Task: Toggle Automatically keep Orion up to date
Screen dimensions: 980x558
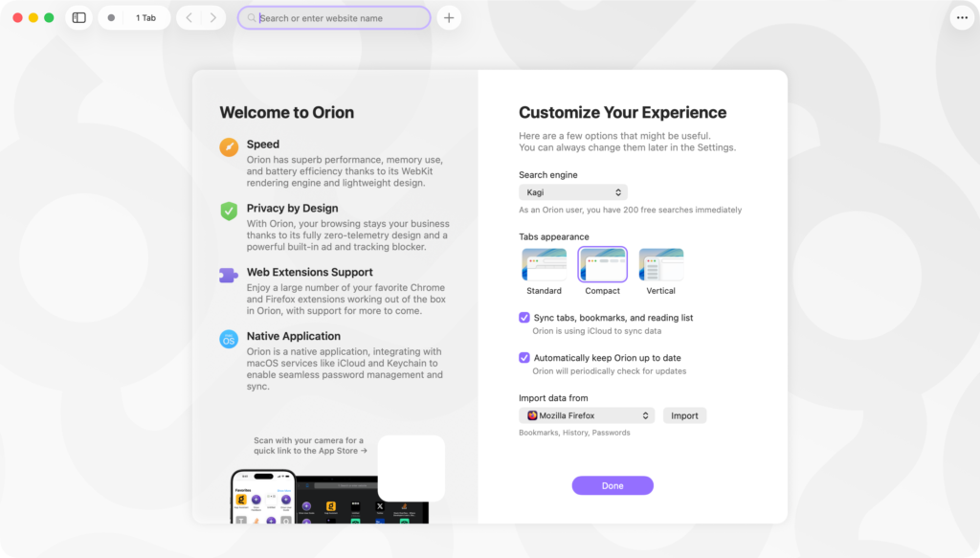Action: click(x=524, y=357)
